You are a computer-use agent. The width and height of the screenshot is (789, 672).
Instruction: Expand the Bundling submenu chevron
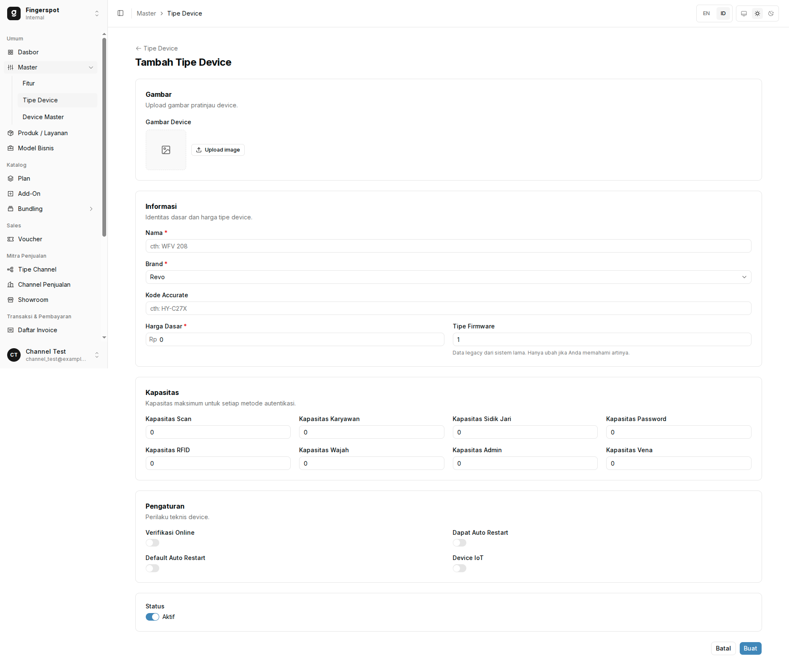pos(91,209)
